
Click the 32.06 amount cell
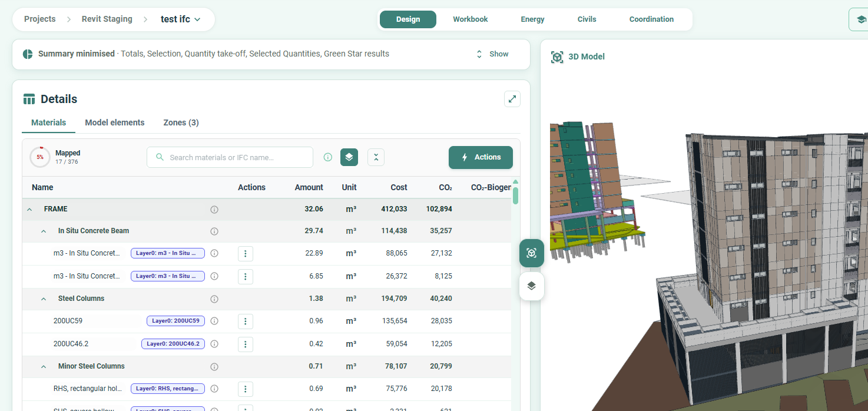click(x=314, y=209)
